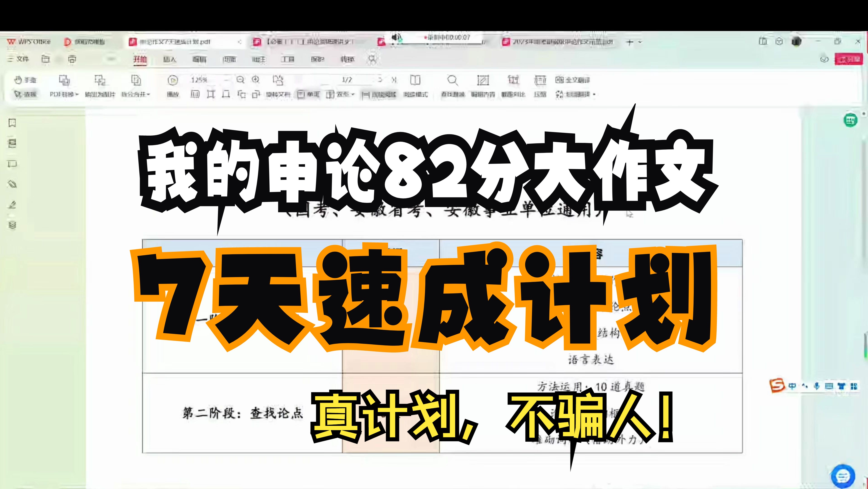Viewport: 868px width, 489px height.
Task: Open comments panel in left sidebar
Action: pyautogui.click(x=12, y=164)
